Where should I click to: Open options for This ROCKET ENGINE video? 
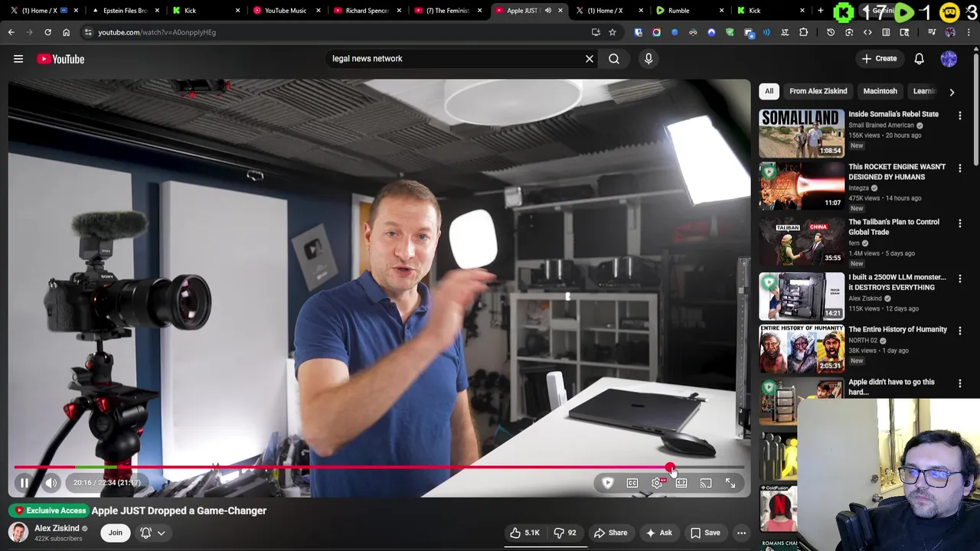(960, 168)
